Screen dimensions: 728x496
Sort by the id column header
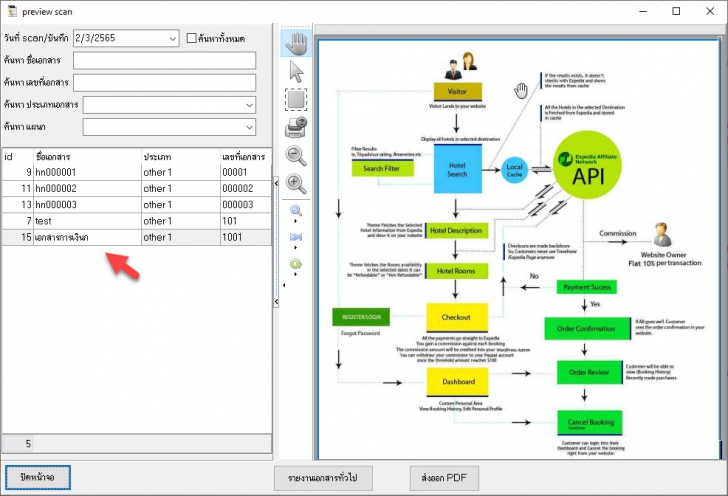pos(17,157)
